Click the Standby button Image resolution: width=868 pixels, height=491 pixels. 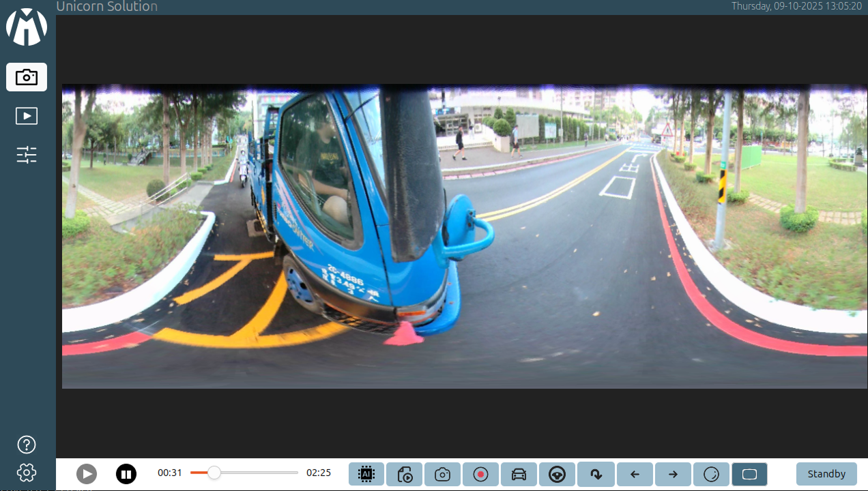coord(826,474)
